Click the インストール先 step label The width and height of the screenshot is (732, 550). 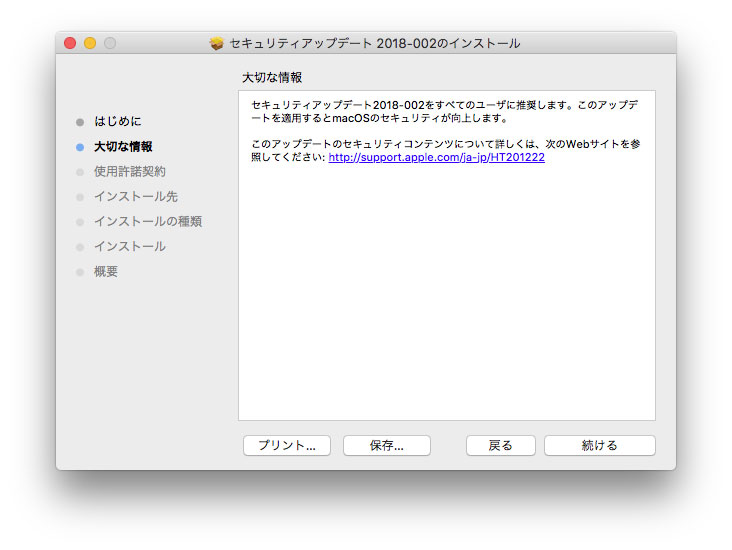[x=136, y=197]
